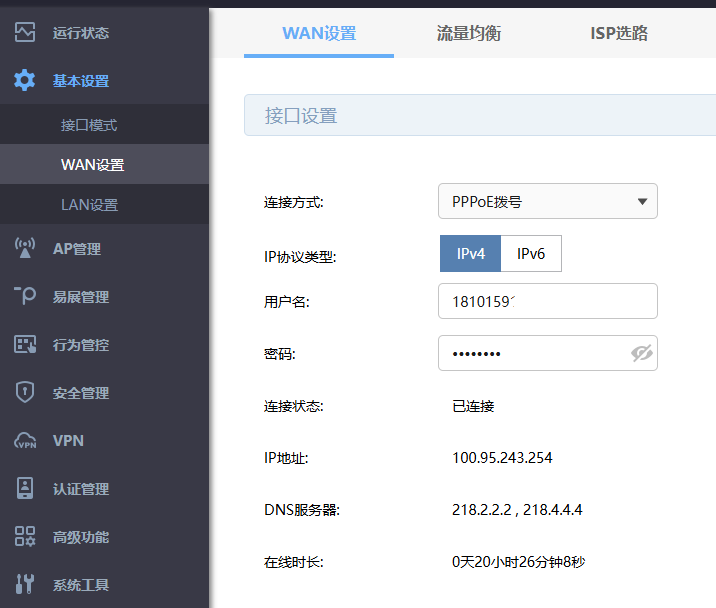This screenshot has height=608, width=716.
Task: Click the 易展管理 icon in sidebar
Action: pos(25,297)
